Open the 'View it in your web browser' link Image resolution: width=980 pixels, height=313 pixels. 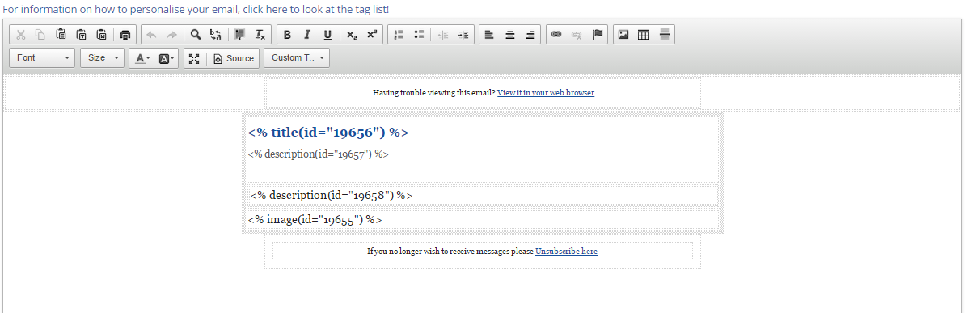pyautogui.click(x=546, y=92)
